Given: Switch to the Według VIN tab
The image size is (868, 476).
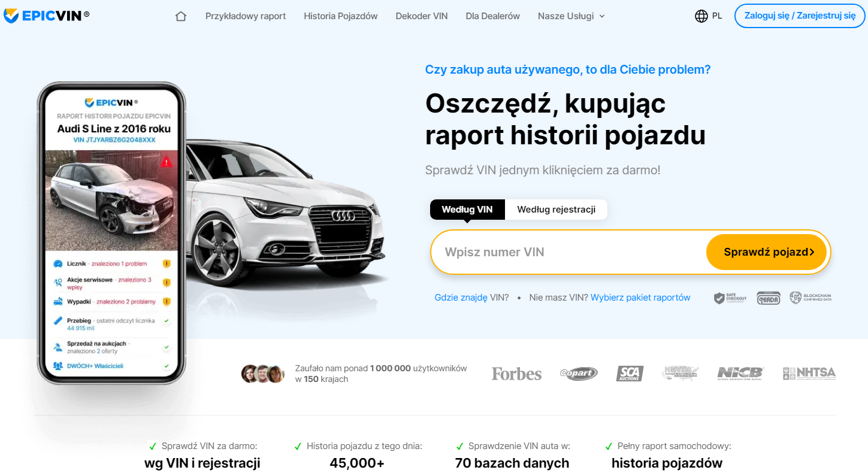Looking at the screenshot, I should (467, 210).
